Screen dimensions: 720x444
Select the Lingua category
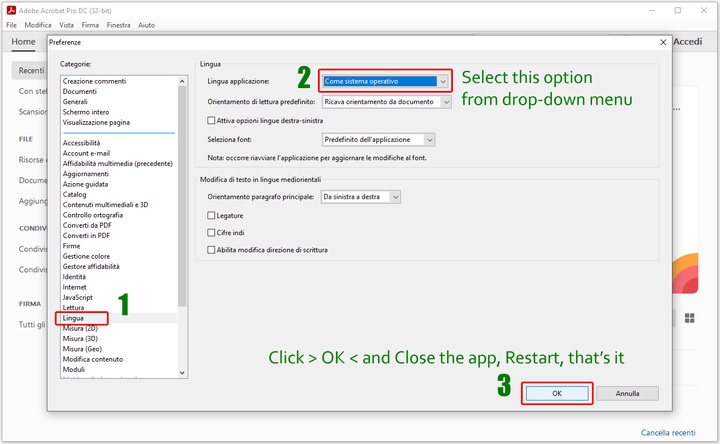[73, 318]
